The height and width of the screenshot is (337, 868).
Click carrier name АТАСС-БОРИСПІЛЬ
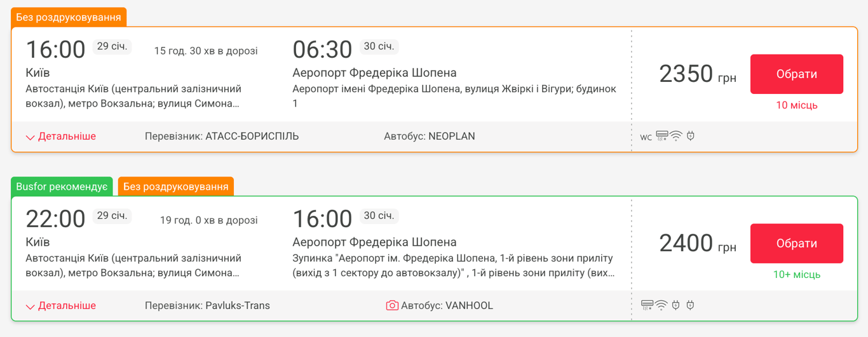pos(252,136)
